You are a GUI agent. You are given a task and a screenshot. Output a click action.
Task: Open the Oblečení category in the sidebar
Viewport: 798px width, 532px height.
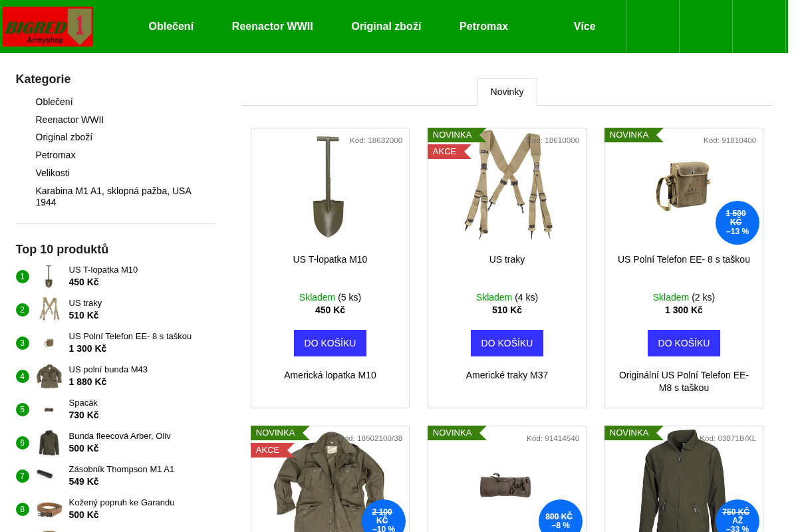click(x=55, y=102)
